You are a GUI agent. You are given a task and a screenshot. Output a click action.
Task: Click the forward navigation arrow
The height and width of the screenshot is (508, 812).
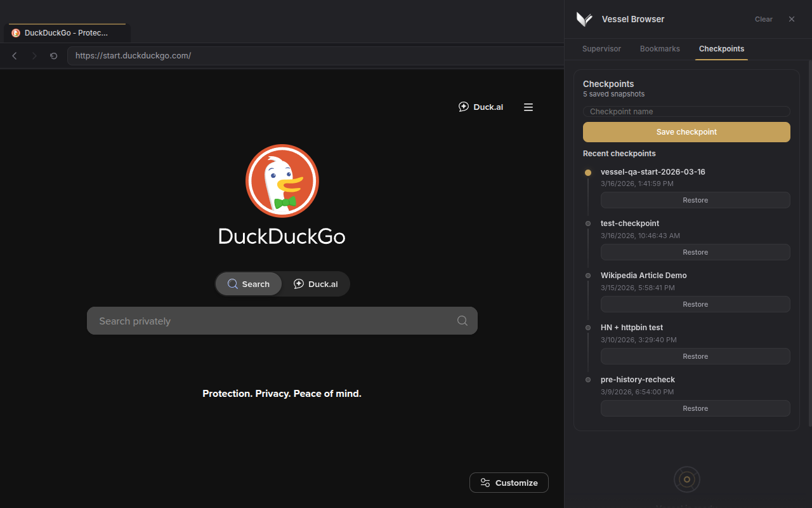coord(34,56)
